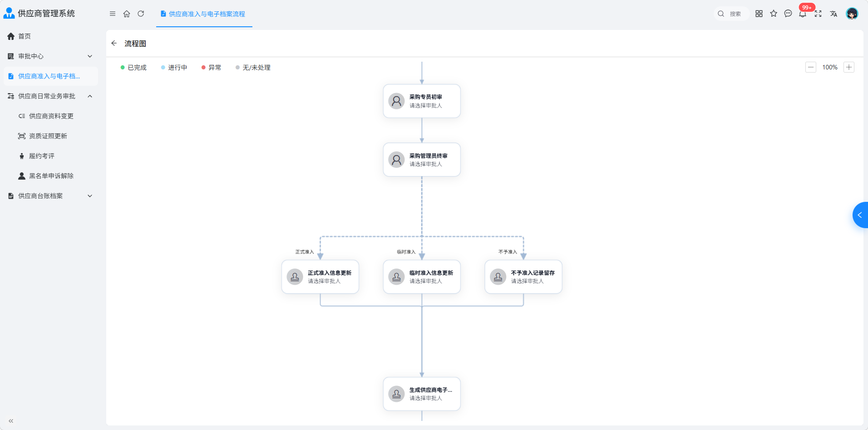
Task: Open 资质证照更新 submenu item
Action: 51,136
